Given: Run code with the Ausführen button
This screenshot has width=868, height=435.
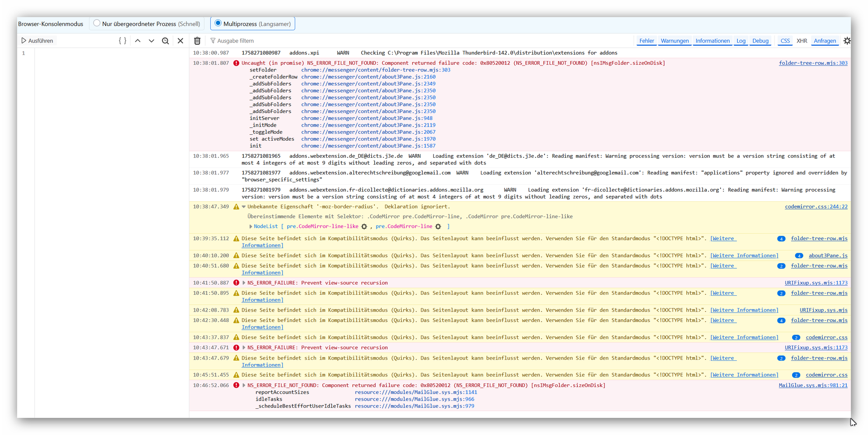Looking at the screenshot, I should pyautogui.click(x=37, y=41).
